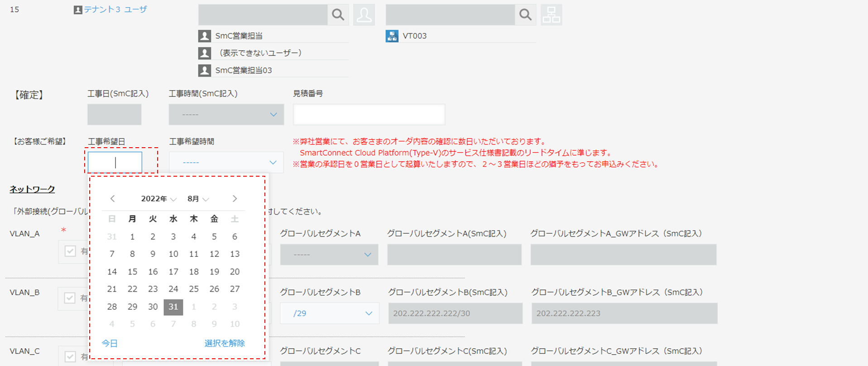Click the SmC営業担当03 user name
The height and width of the screenshot is (366, 868).
244,70
